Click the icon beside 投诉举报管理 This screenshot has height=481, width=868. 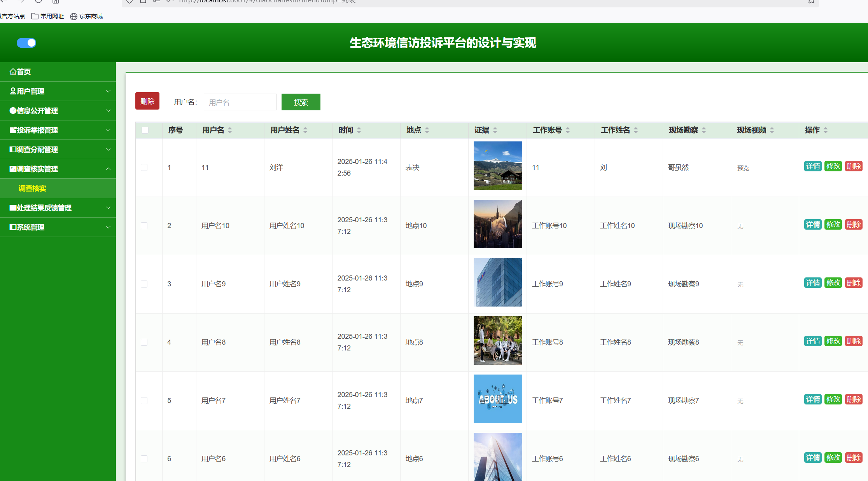pos(13,130)
